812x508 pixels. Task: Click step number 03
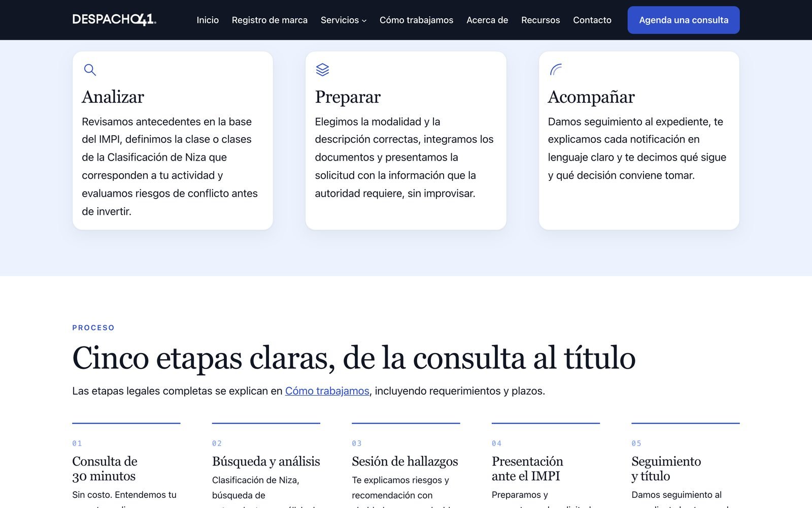(357, 443)
